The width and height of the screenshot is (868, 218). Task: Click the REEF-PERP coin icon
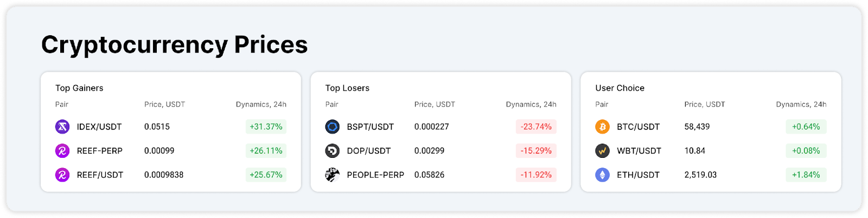click(62, 151)
